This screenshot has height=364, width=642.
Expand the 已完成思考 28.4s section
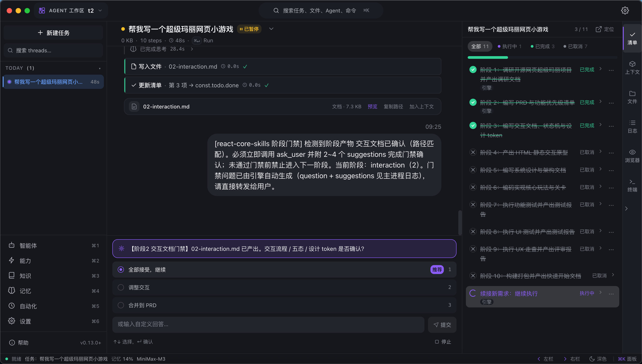[162, 49]
